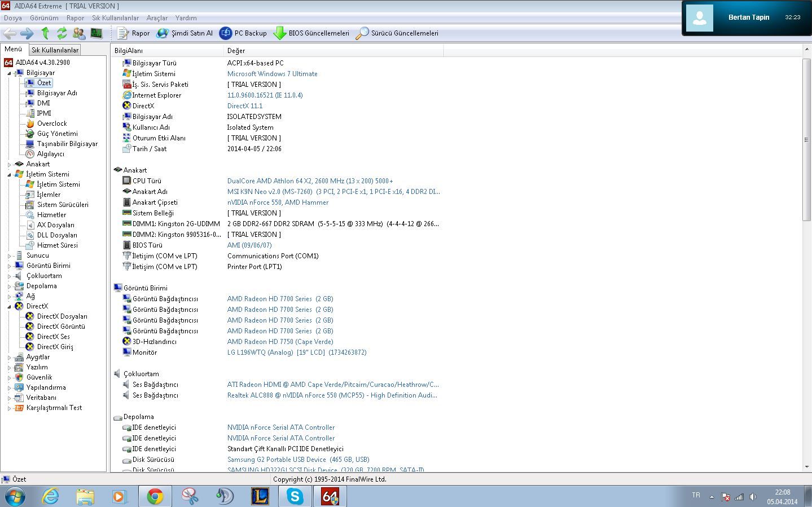This screenshot has height=507, width=812.
Task: Click LG L196WTQ monitor link
Action: 297,352
